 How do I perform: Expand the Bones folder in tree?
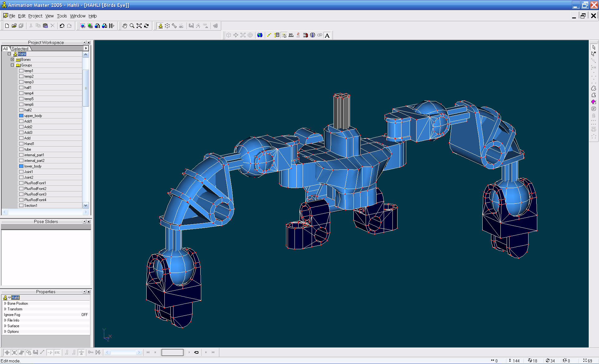click(12, 60)
